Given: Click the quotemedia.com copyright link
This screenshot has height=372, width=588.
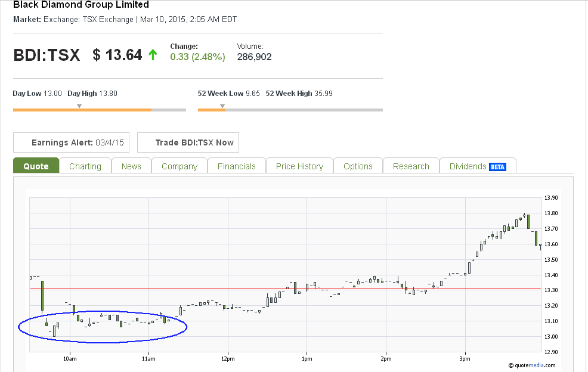Looking at the screenshot, I should pos(532,365).
